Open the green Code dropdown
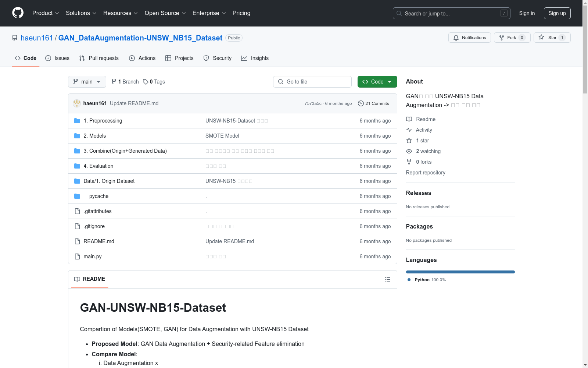The height and width of the screenshot is (368, 588). [x=377, y=82]
